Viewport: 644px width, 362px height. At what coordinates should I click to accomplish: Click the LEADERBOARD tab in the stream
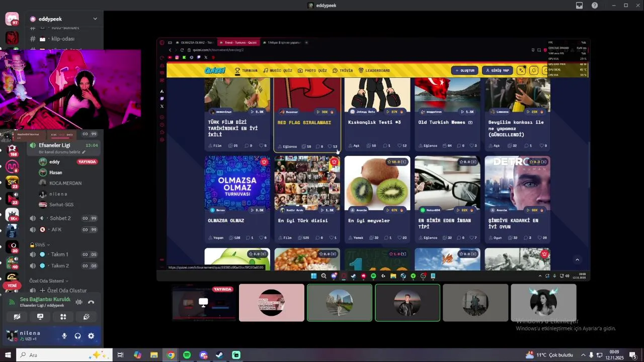(374, 70)
